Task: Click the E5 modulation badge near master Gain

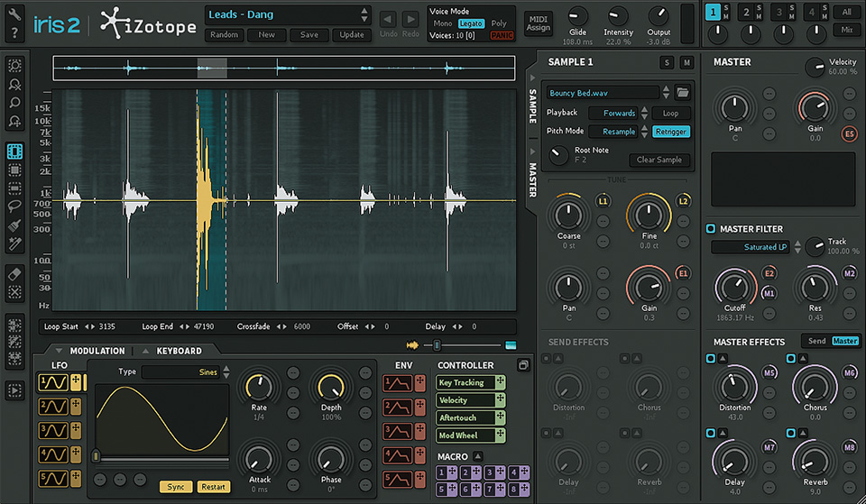Action: coord(850,133)
